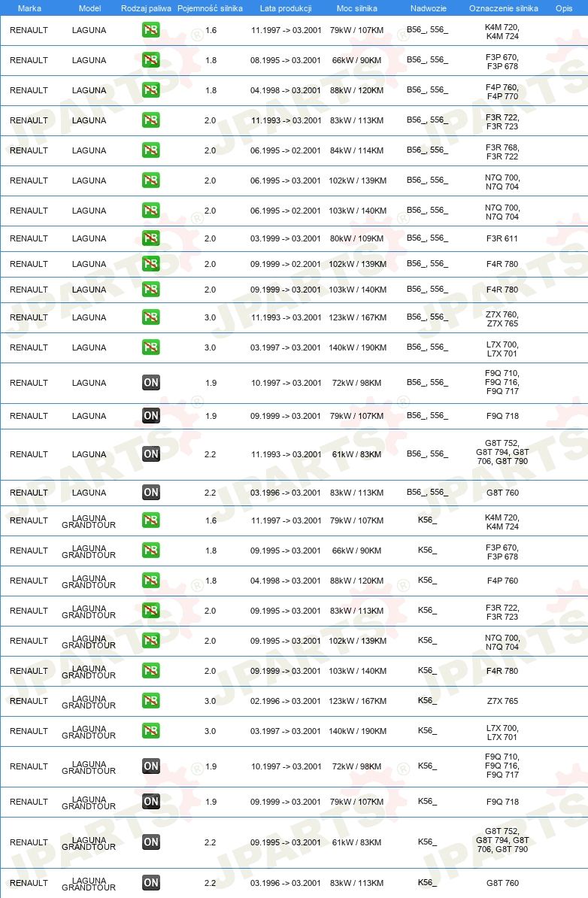Click the petrol icon for Grandtour 123kW / 167KM
This screenshot has height=898, width=588.
point(151,701)
